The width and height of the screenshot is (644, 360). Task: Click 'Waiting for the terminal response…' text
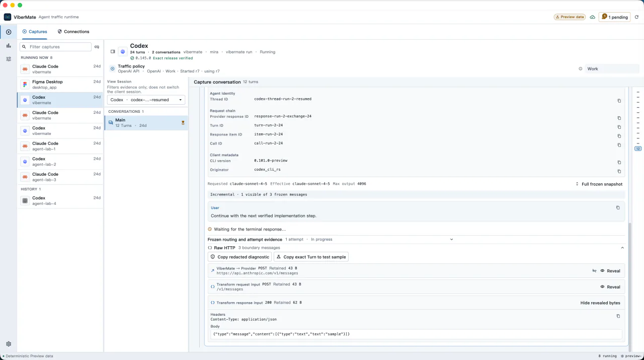tap(250, 229)
